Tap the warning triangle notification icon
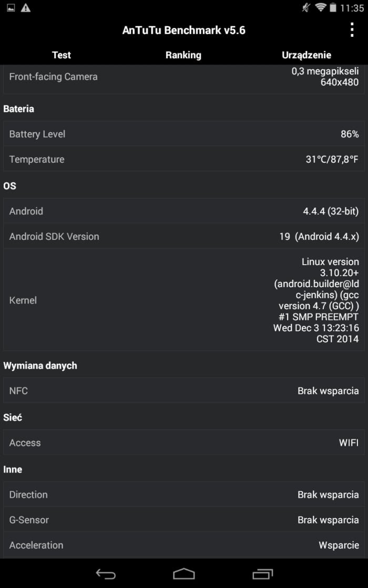Image resolution: width=368 pixels, height=588 pixels. point(26,7)
